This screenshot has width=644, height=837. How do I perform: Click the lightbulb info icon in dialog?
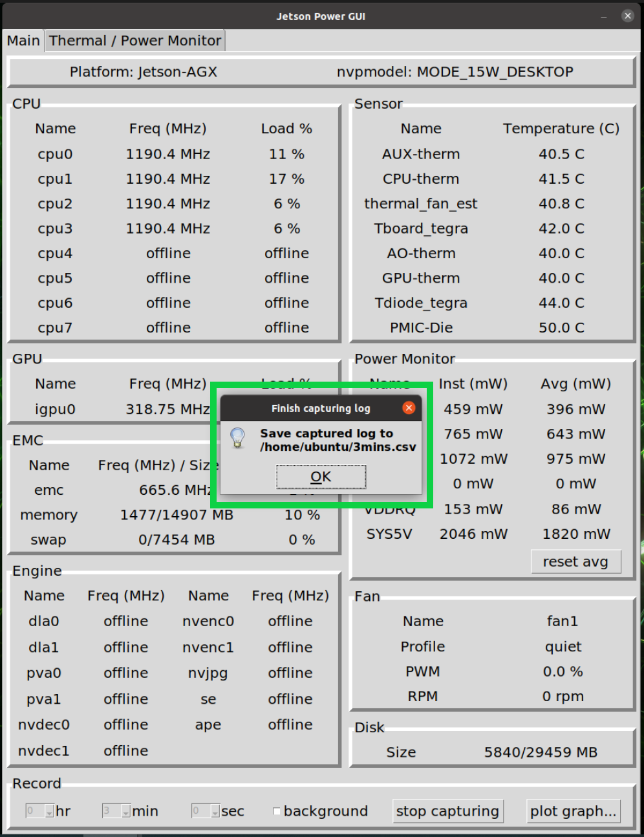(x=238, y=439)
